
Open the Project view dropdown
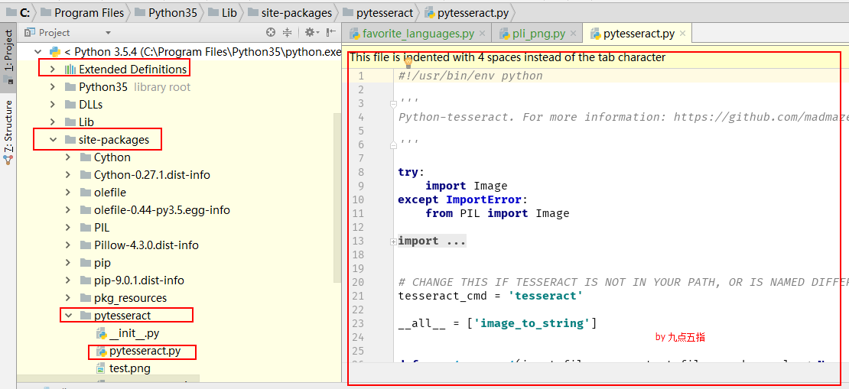pyautogui.click(x=68, y=33)
